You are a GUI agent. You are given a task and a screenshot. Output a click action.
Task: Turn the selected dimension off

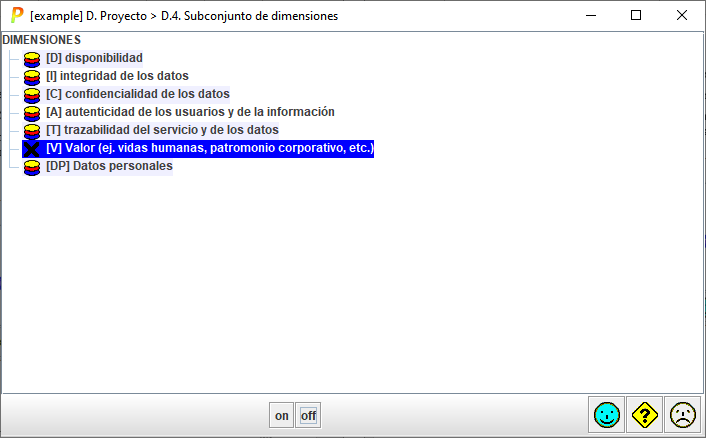click(309, 416)
